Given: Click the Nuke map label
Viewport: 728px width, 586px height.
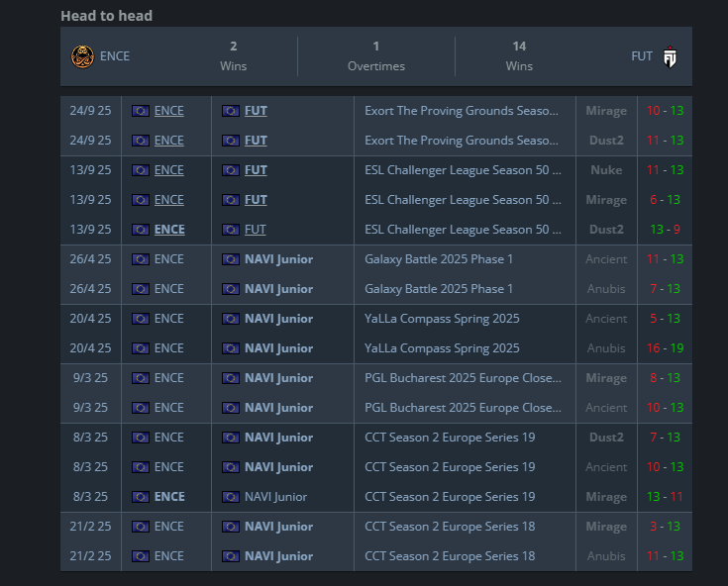Looking at the screenshot, I should 606,170.
